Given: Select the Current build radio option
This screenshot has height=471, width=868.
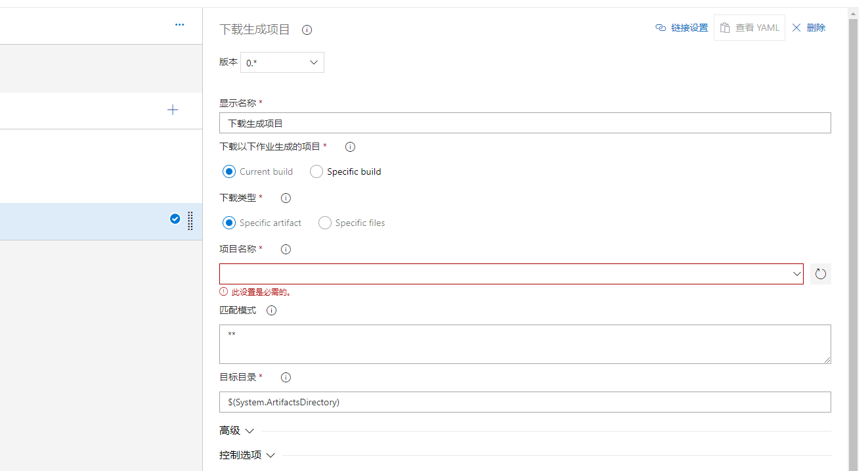Looking at the screenshot, I should (229, 171).
